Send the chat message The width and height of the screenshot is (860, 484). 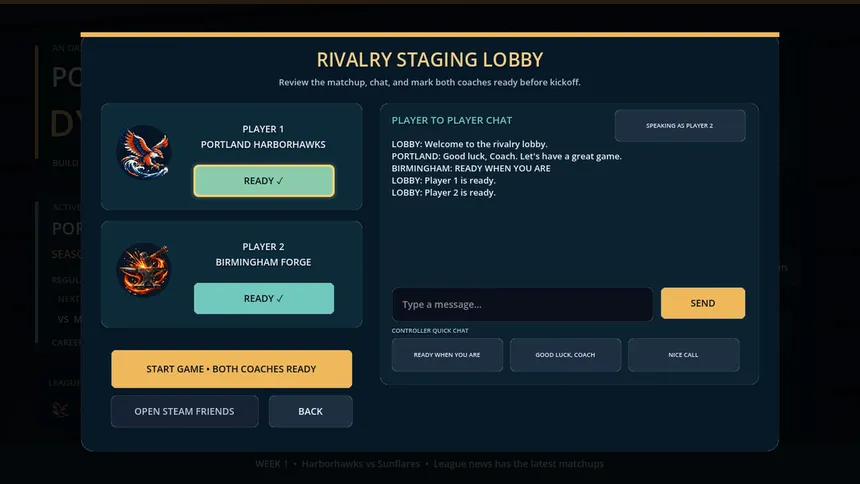[x=703, y=303]
